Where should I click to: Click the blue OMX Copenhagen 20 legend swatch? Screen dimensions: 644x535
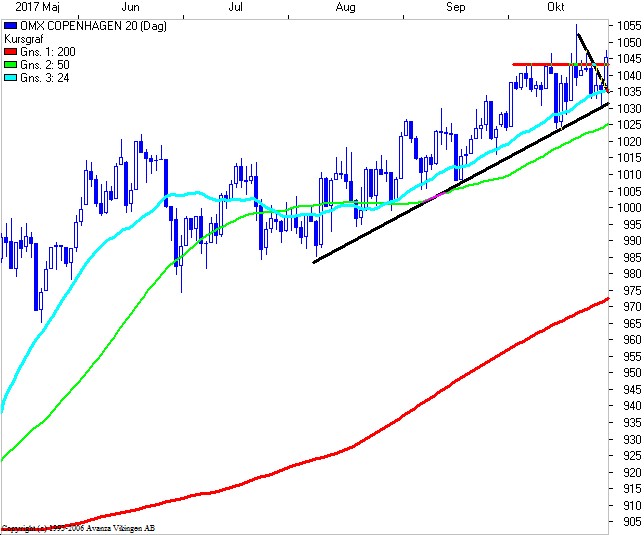pyautogui.click(x=10, y=25)
